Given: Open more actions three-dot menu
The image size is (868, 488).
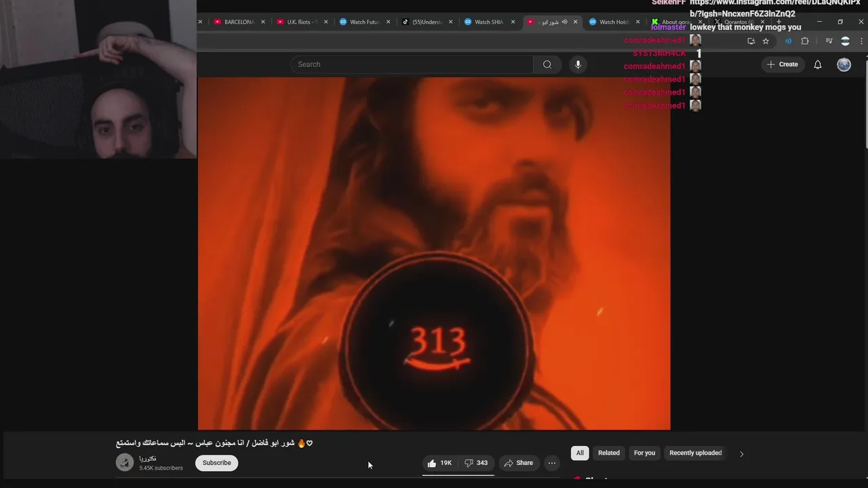Looking at the screenshot, I should coord(552,463).
